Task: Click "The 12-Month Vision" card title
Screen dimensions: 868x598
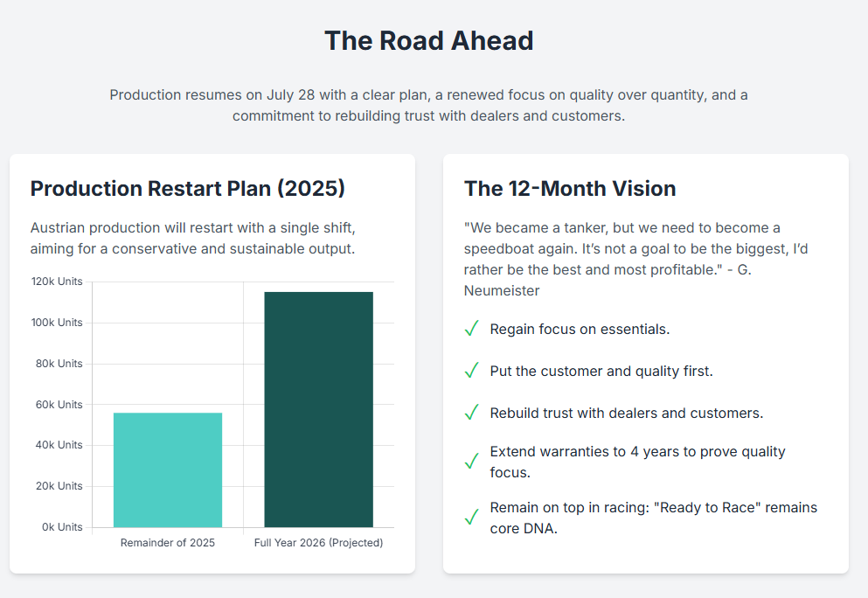Action: [570, 189]
